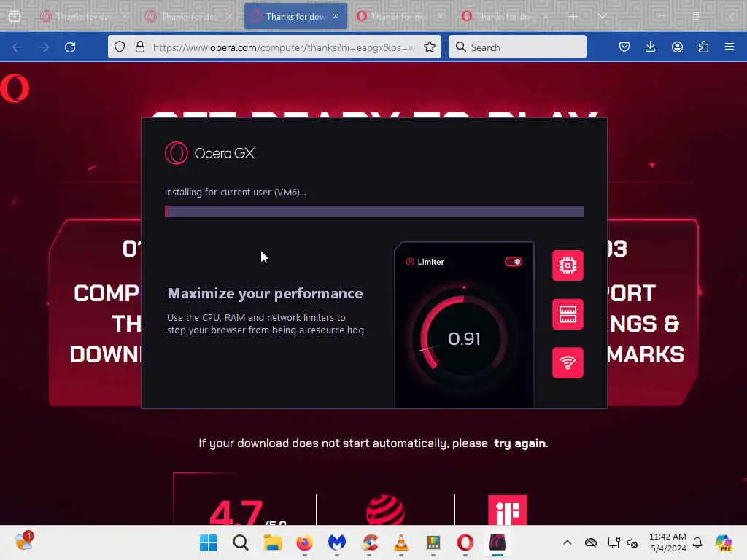The width and height of the screenshot is (747, 560).
Task: Open the weather widget on the taskbar
Action: [23, 541]
